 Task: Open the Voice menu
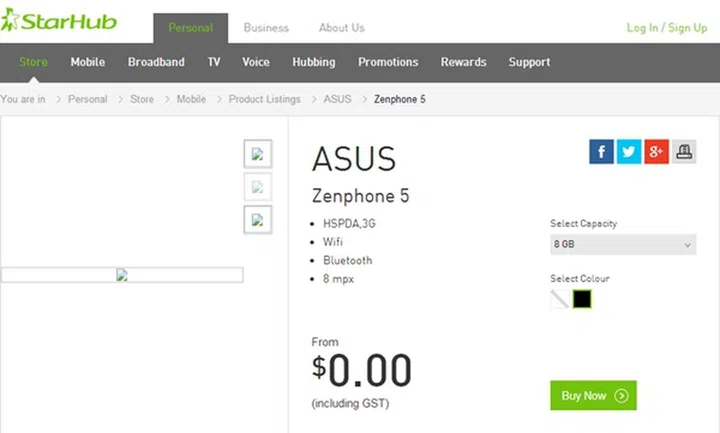pyautogui.click(x=256, y=62)
